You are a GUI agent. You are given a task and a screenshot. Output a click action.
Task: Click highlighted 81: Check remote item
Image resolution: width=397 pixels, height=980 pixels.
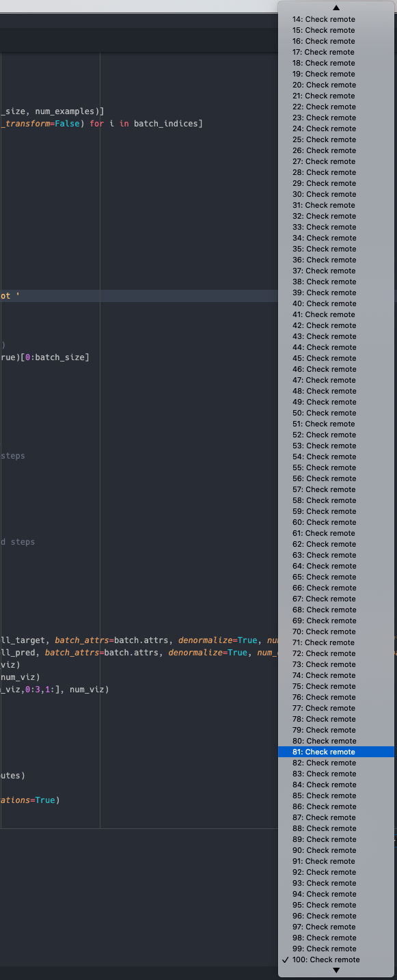coord(336,752)
